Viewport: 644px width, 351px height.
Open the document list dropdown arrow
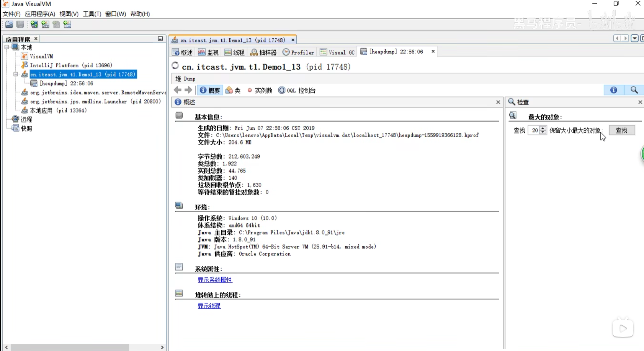(634, 38)
